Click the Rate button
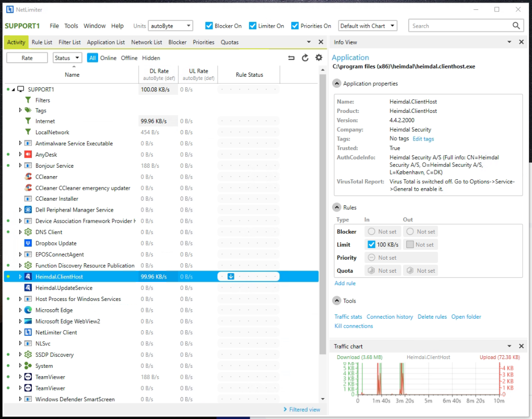 tap(27, 58)
